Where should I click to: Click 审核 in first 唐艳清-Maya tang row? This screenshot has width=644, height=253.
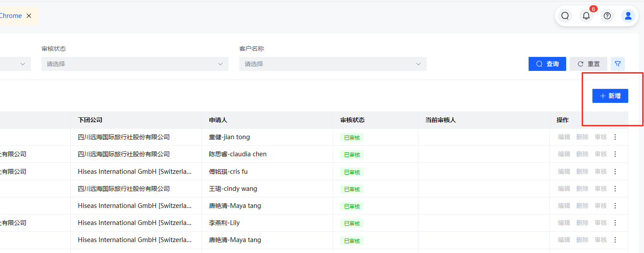[x=601, y=206]
